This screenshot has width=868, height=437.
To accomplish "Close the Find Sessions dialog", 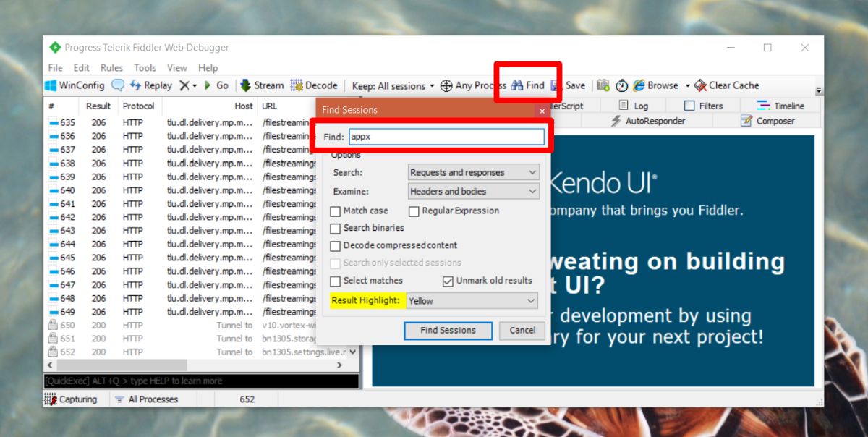I will point(542,111).
